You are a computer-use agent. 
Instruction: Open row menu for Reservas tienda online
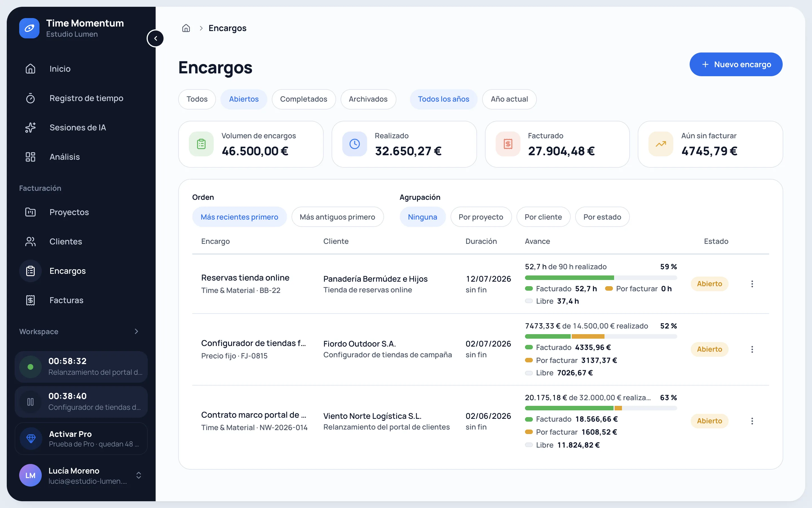coord(752,284)
